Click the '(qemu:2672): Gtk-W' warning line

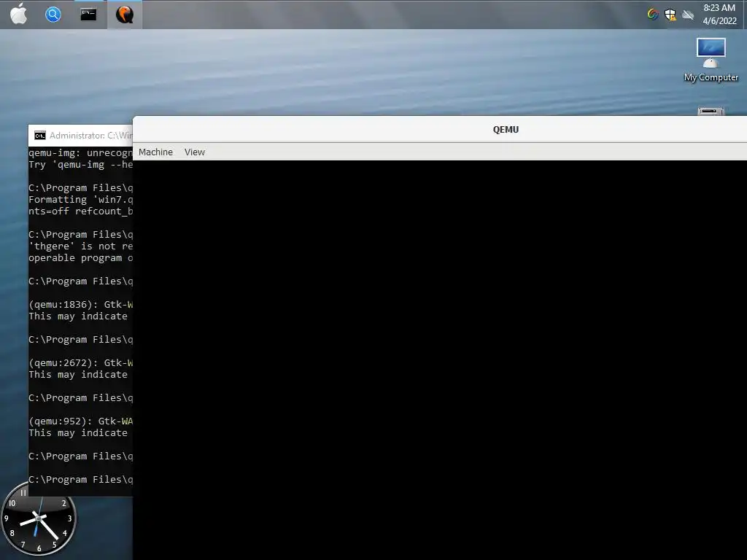[x=80, y=363]
